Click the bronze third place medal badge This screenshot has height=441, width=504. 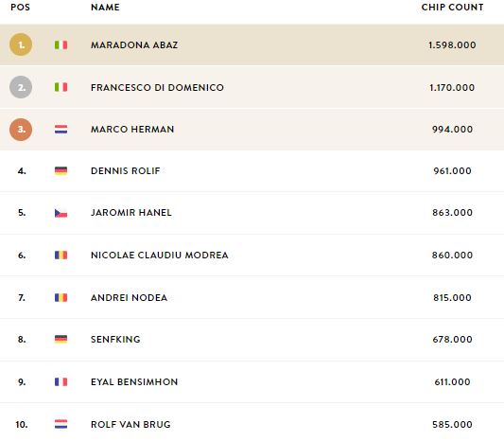(x=21, y=130)
